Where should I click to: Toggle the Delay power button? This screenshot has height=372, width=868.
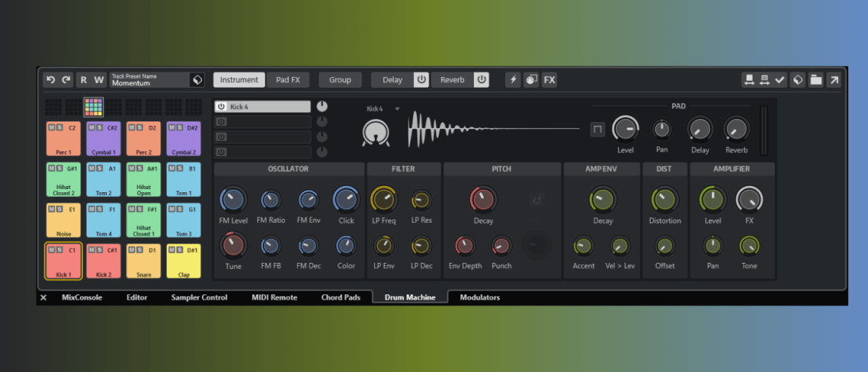click(421, 80)
